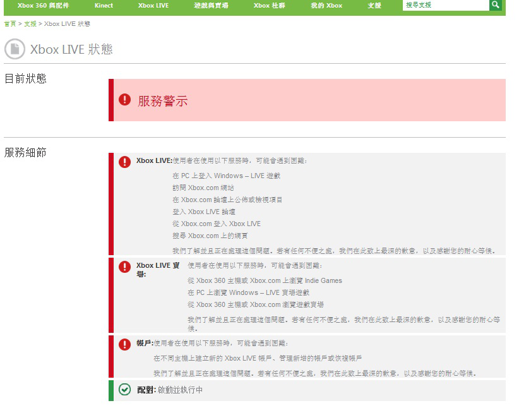Open the 支援 menu in the navigation bar
This screenshot has height=420, width=519.
[374, 6]
